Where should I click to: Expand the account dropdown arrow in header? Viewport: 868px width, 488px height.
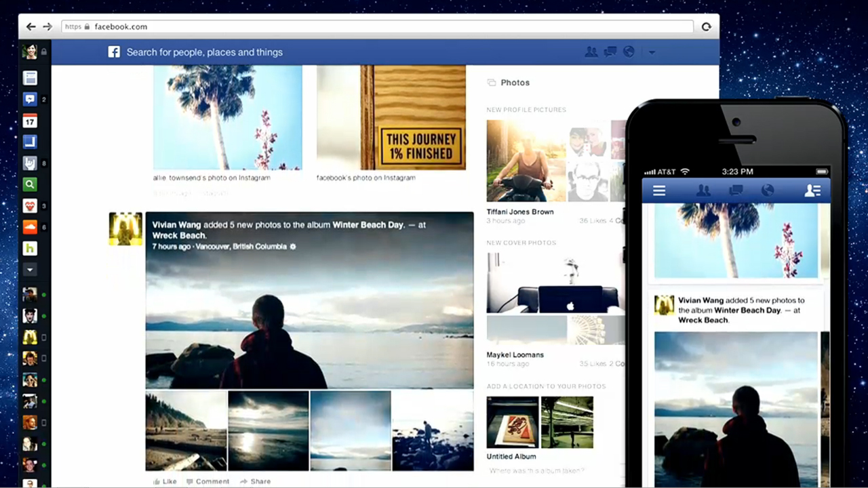pyautogui.click(x=652, y=52)
